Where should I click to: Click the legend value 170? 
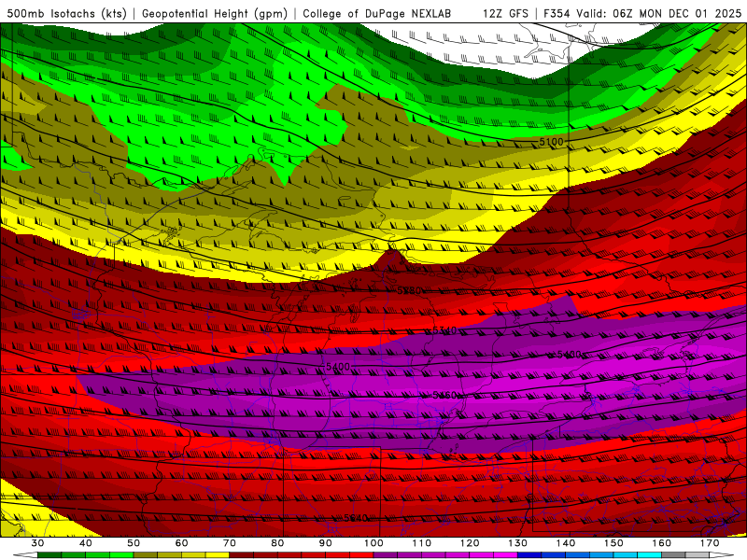(710, 543)
